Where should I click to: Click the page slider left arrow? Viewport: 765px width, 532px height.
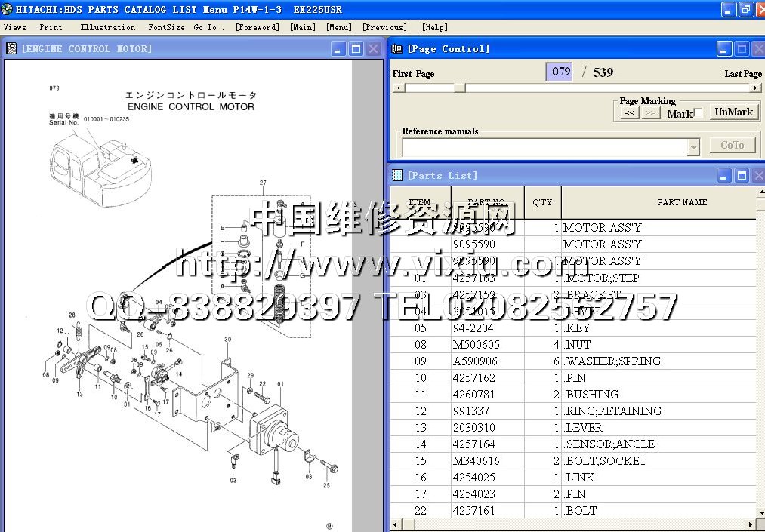(x=397, y=88)
